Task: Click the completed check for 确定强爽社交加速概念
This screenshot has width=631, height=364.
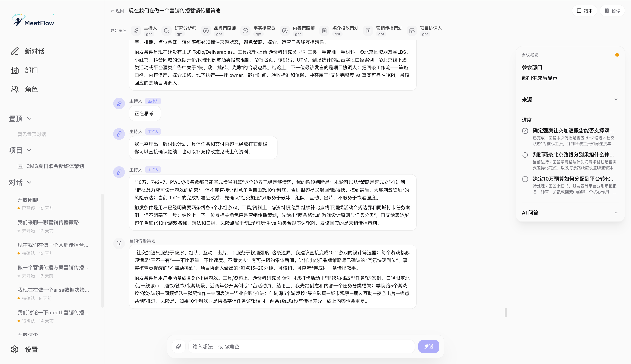Action: (525, 131)
